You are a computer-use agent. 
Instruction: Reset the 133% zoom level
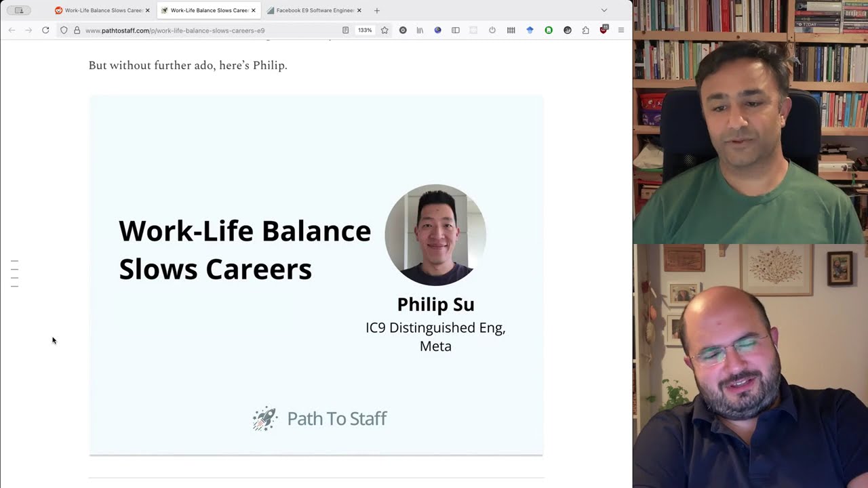(x=365, y=30)
